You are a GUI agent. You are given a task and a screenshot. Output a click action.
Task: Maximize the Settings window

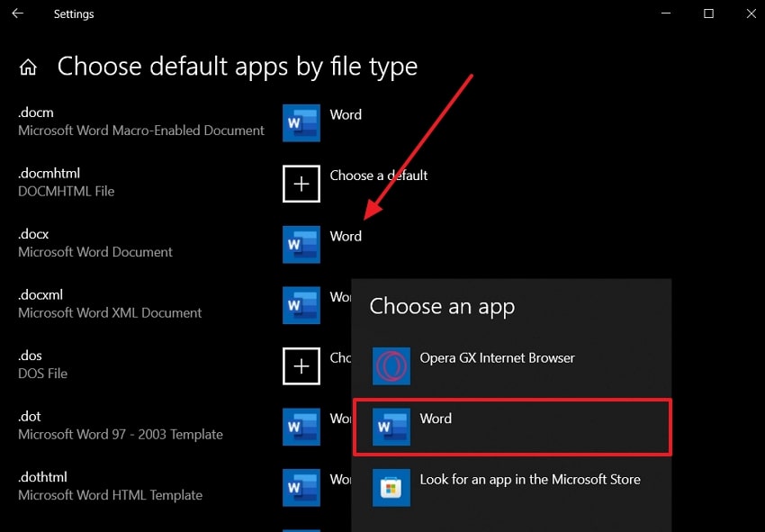[708, 14]
